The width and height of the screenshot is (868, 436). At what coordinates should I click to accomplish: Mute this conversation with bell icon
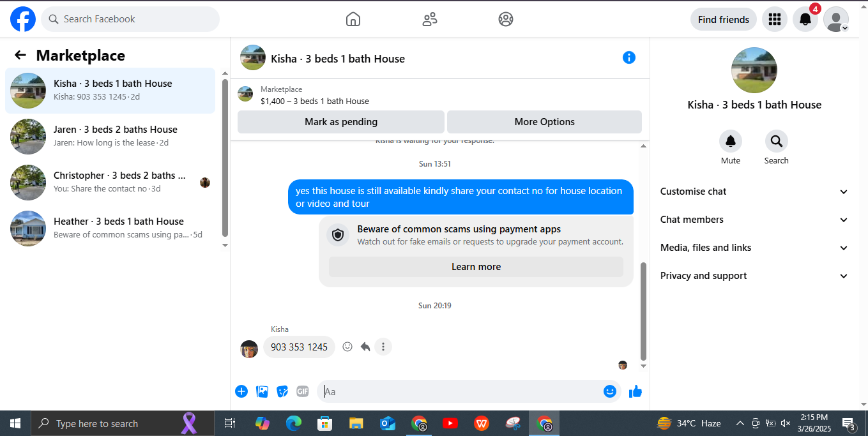coord(731,141)
